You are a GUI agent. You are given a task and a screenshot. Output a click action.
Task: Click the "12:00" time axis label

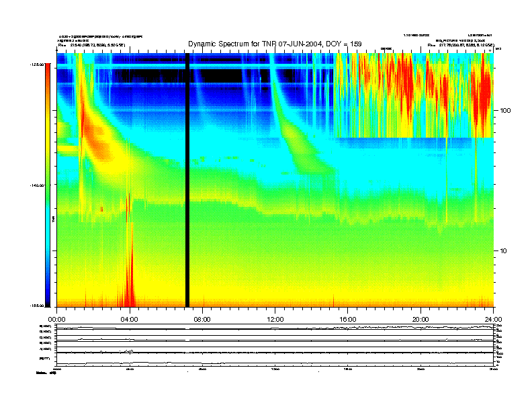tap(275, 320)
